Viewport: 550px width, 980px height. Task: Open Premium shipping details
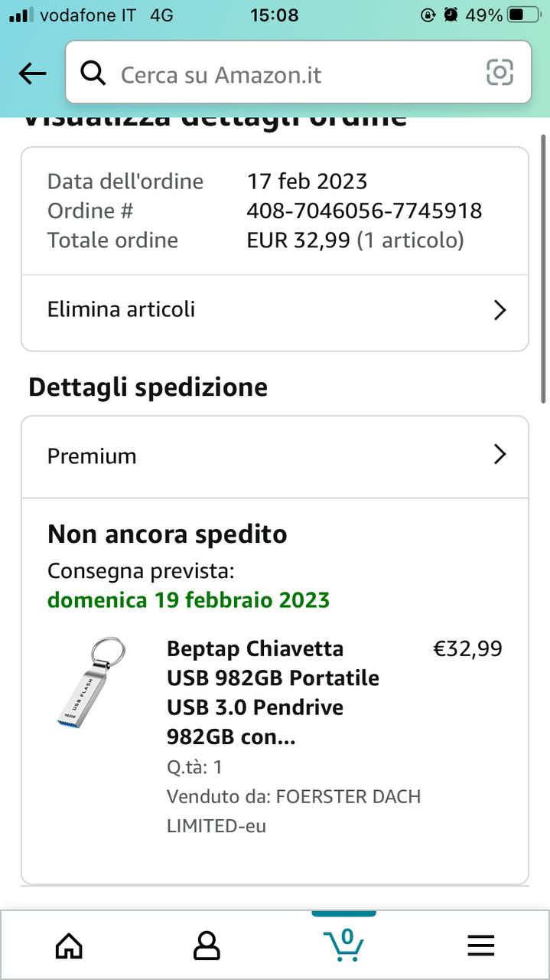click(x=92, y=456)
